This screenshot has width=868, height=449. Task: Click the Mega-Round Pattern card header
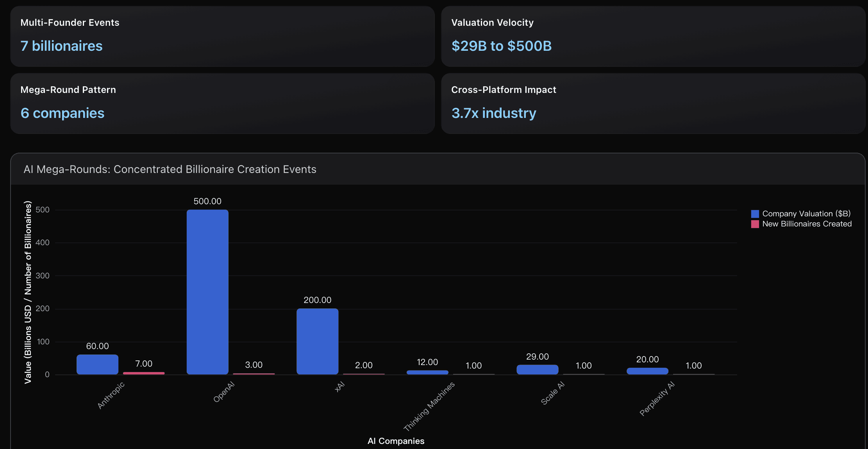[68, 89]
